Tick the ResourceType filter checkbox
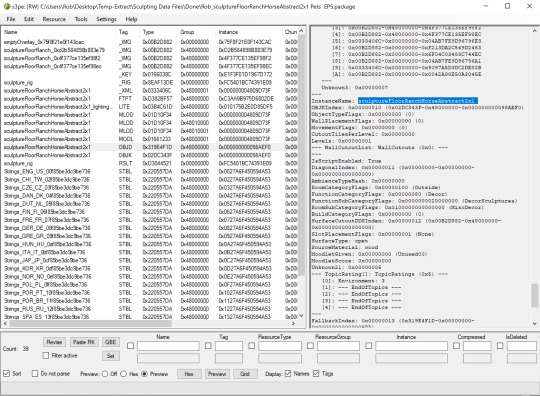 point(252,346)
